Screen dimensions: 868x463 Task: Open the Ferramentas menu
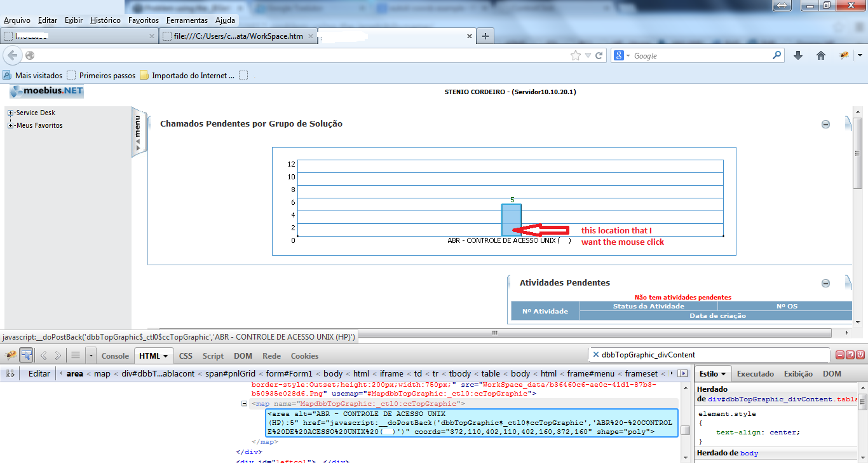(188, 20)
